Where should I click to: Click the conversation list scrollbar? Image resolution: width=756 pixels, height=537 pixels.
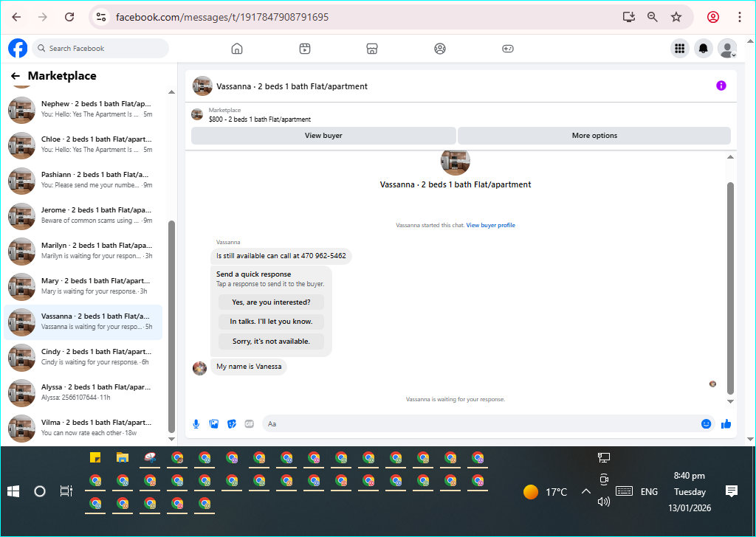171,327
